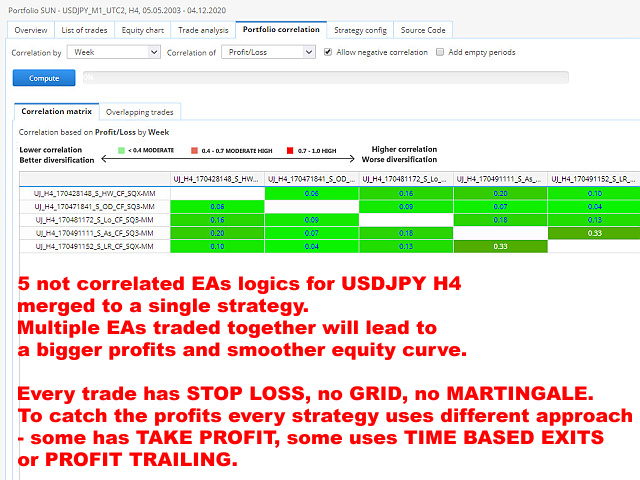Click the 0.33 cell in the bottom row

click(x=501, y=246)
